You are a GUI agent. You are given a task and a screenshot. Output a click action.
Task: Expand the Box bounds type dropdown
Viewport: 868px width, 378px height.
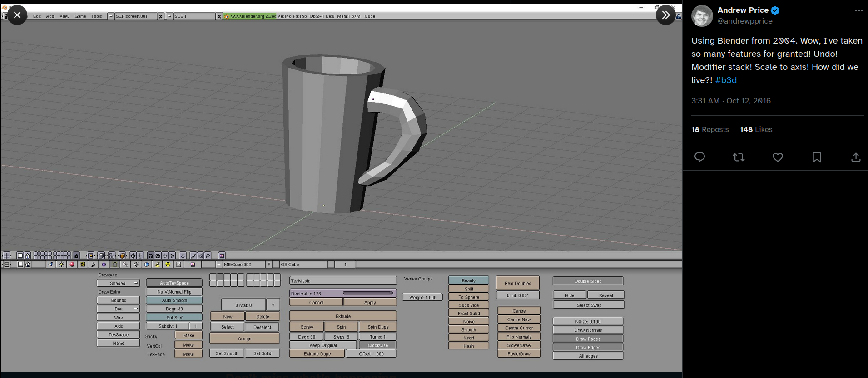[118, 309]
